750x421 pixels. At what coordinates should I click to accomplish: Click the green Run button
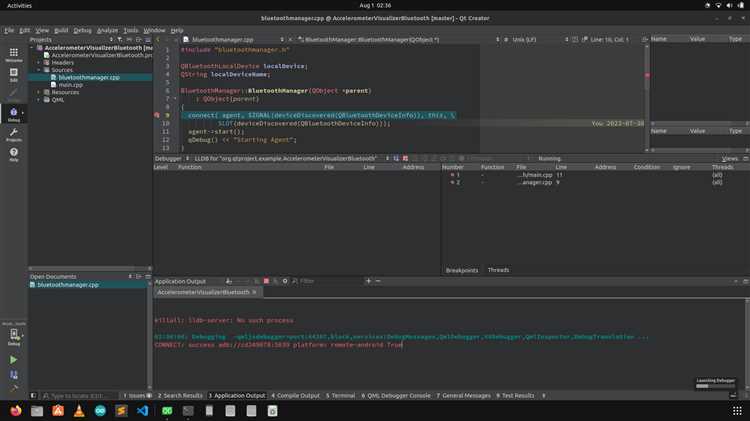(x=13, y=360)
